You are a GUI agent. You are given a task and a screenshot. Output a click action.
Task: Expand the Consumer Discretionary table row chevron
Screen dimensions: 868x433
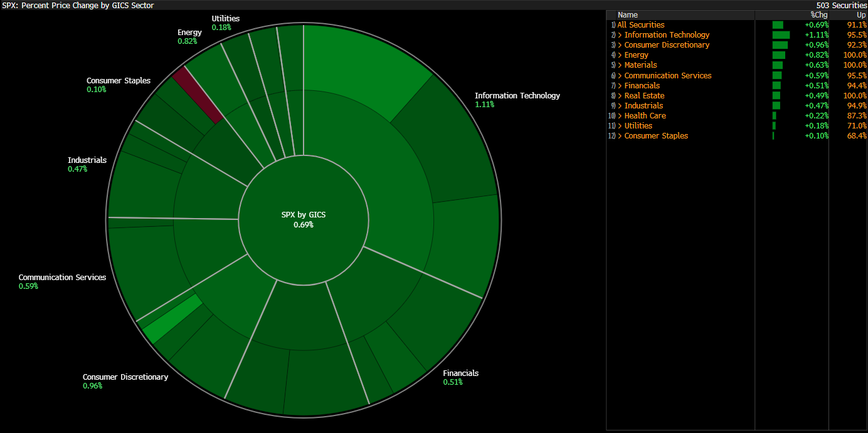(620, 45)
